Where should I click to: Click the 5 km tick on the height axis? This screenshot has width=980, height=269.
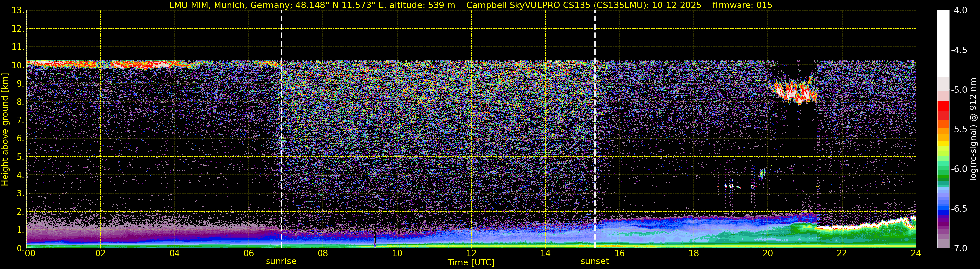(20, 157)
